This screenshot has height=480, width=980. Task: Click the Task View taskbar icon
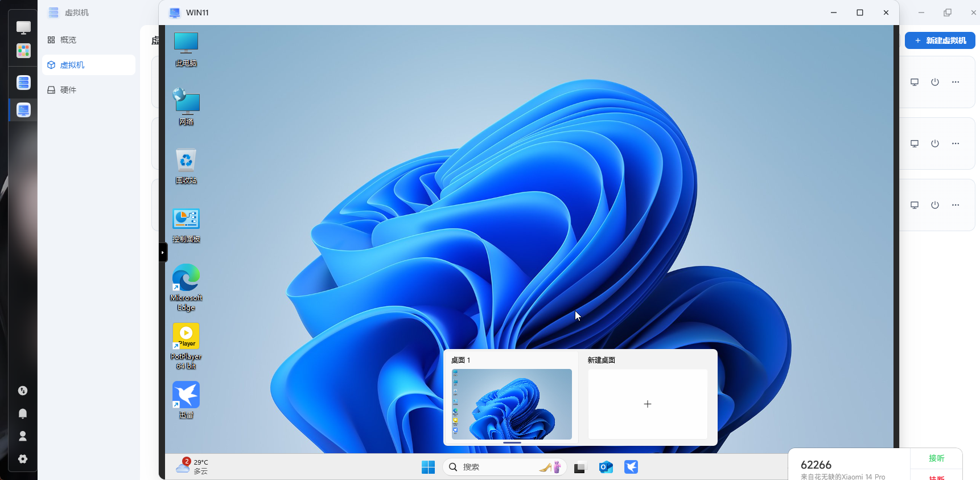click(x=579, y=467)
